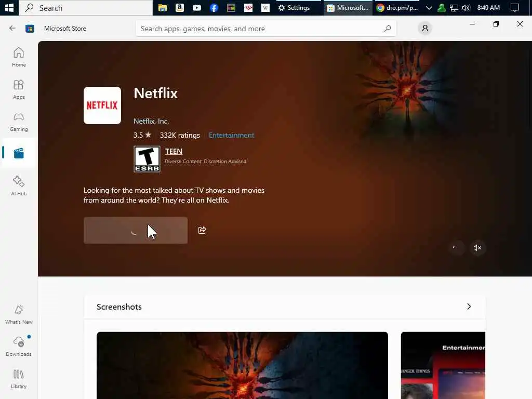This screenshot has width=532, height=399.
Task: Unmute the trailer with the speaker icon
Action: [477, 248]
